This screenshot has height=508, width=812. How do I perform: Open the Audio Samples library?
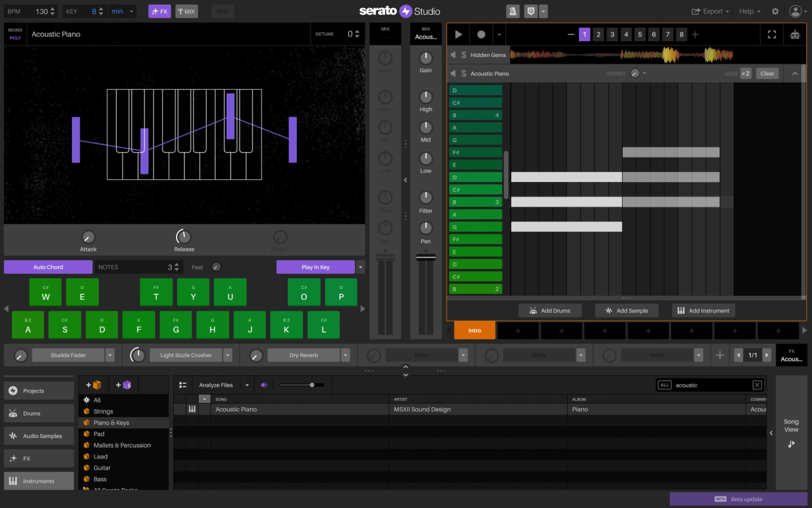coord(38,436)
